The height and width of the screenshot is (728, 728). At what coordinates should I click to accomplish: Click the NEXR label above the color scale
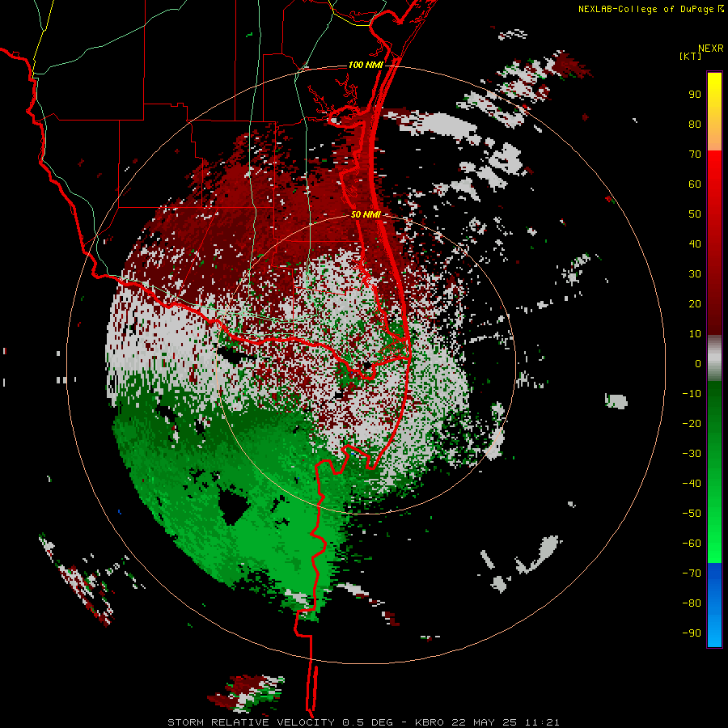711,49
